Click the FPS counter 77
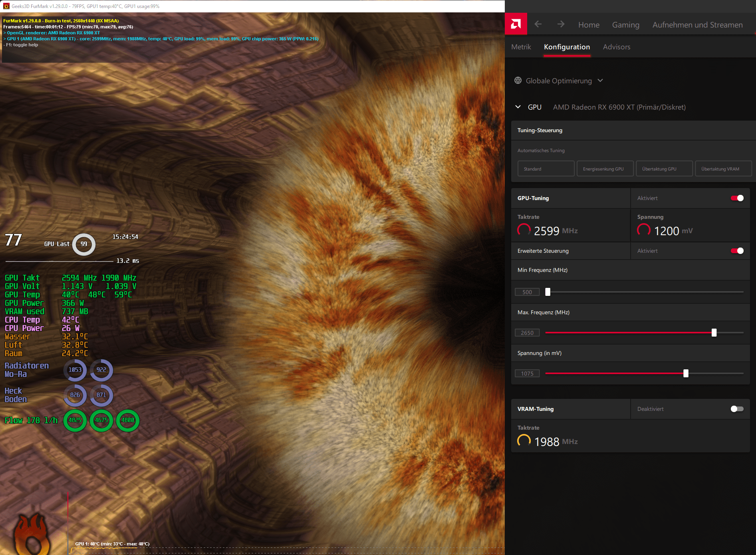 tap(13, 240)
